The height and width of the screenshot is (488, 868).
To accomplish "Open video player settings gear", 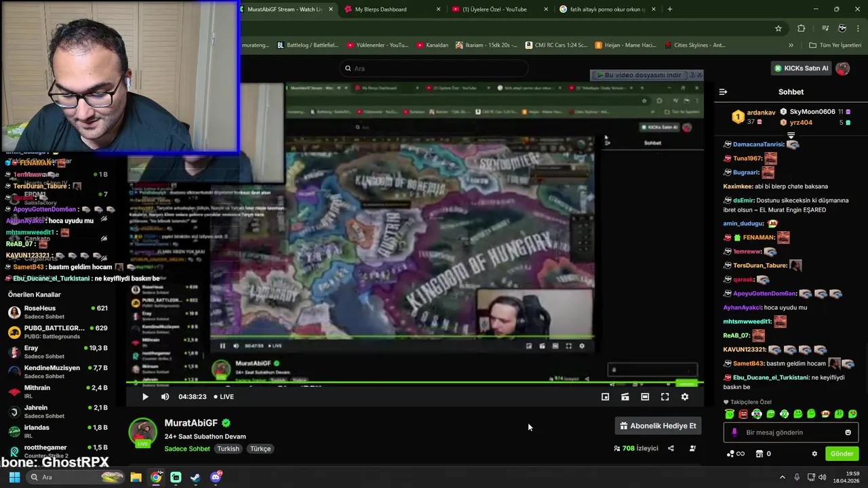I will point(685,396).
